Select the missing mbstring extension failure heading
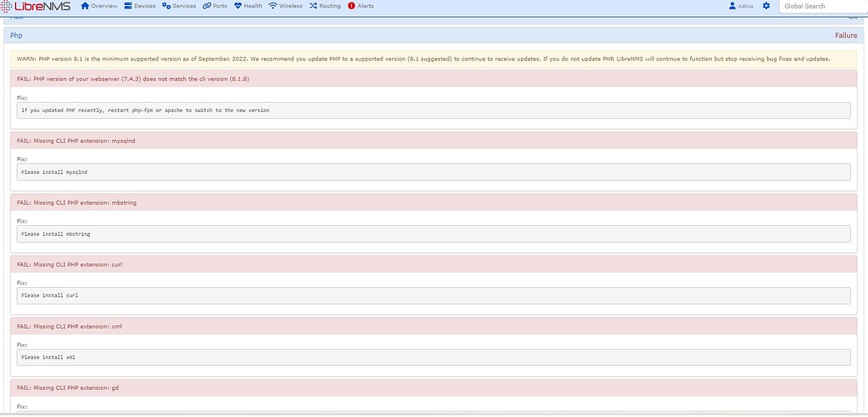Image resolution: width=868 pixels, height=417 pixels. pos(434,203)
